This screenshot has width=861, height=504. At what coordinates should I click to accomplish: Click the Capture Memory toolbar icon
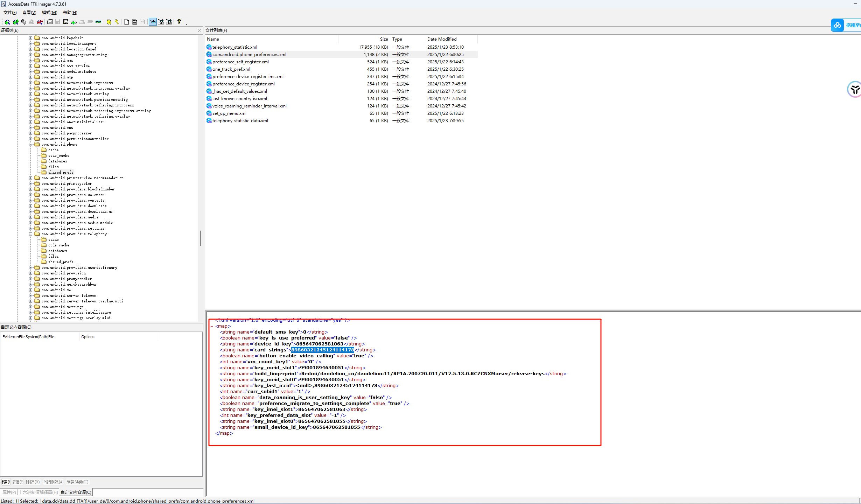click(x=98, y=22)
